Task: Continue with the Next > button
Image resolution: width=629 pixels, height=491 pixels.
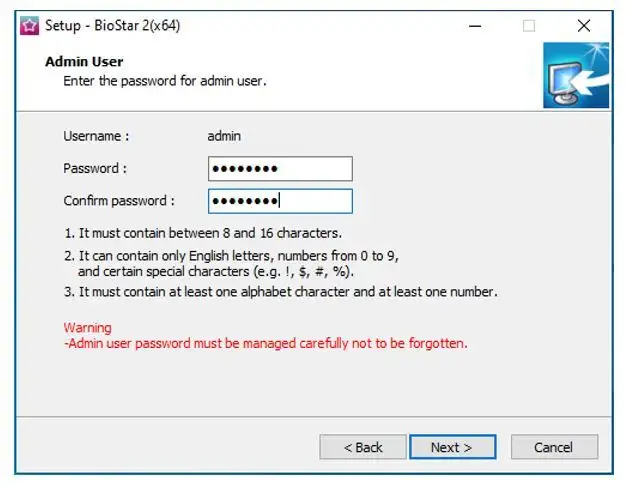Action: 452,447
